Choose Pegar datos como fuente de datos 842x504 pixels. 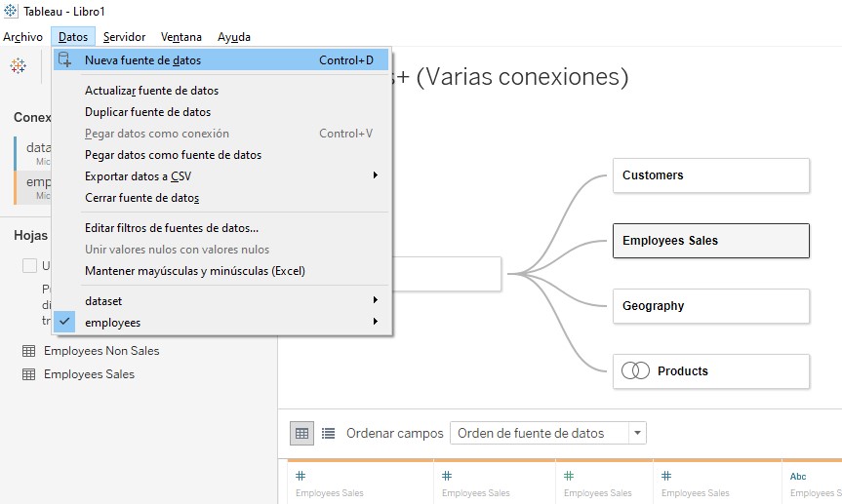[221, 155]
